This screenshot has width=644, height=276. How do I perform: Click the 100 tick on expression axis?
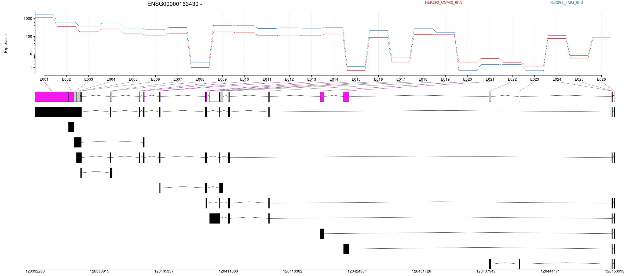(x=29, y=36)
